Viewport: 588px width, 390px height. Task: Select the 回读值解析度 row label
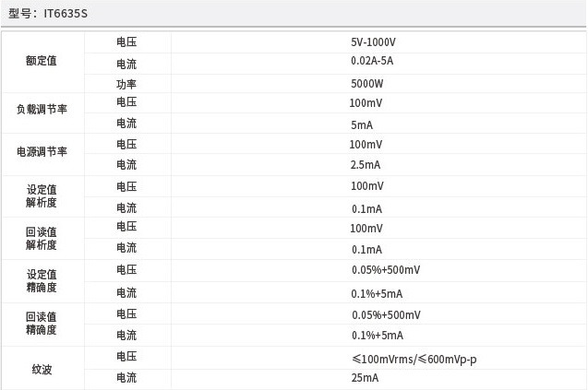coord(42,238)
